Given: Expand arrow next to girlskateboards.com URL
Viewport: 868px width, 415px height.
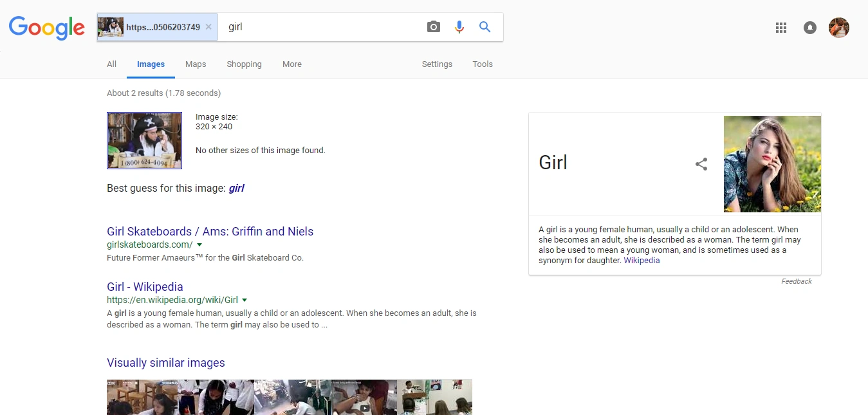Looking at the screenshot, I should click(x=199, y=245).
